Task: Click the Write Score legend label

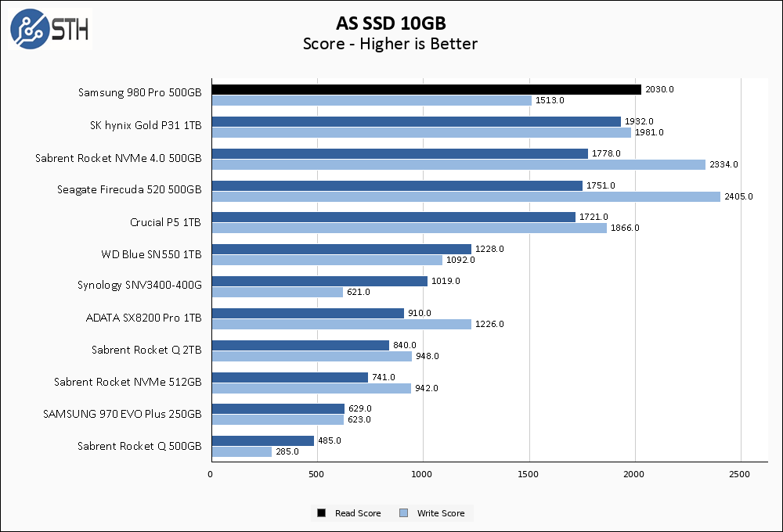Action: [441, 513]
